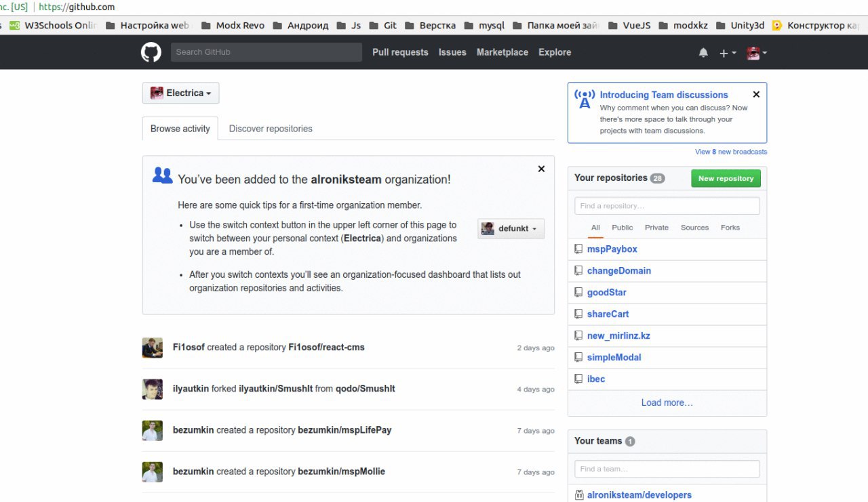
Task: Open Fi1osof's avatar in the feed
Action: pyautogui.click(x=153, y=348)
